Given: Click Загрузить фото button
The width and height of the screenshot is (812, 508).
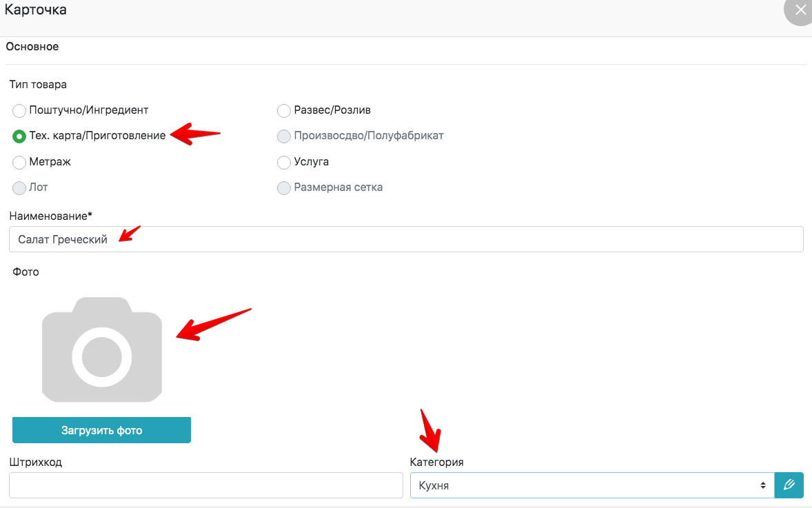Looking at the screenshot, I should (101, 430).
